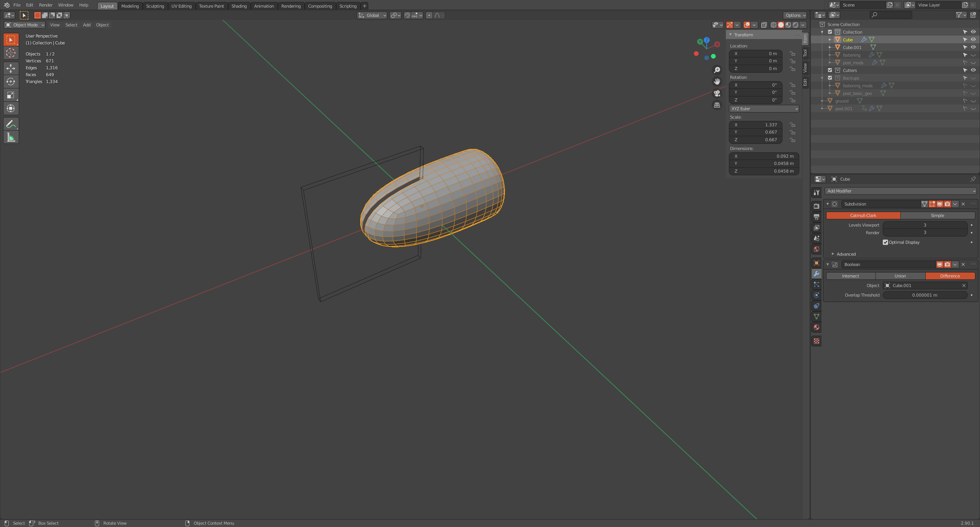The height and width of the screenshot is (527, 980).
Task: Toggle visibility eye for Cube
Action: pos(973,39)
